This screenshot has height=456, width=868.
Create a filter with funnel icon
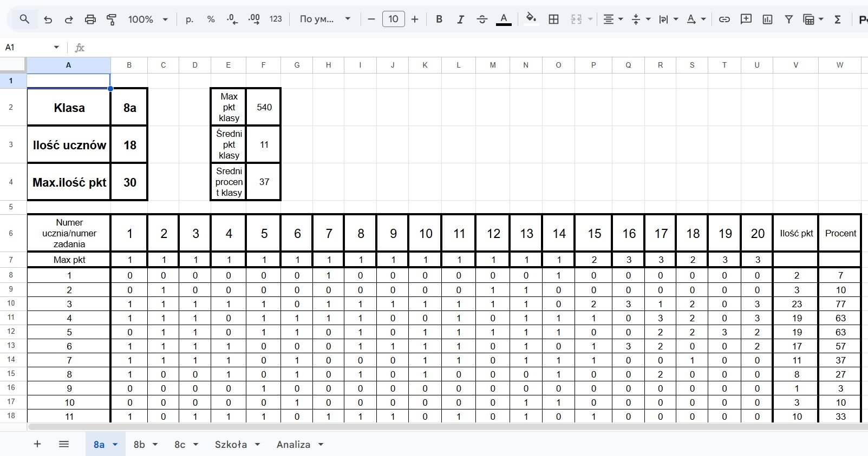(789, 19)
